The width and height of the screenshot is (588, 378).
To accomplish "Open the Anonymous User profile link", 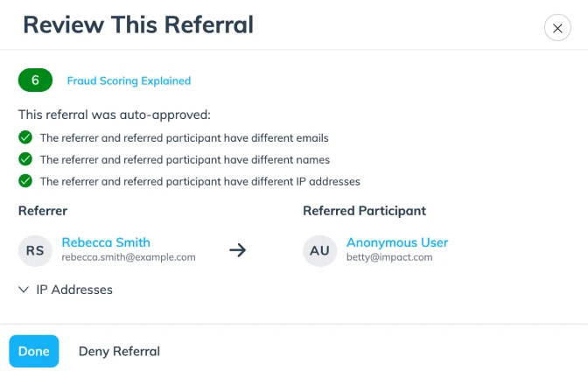I will [397, 242].
